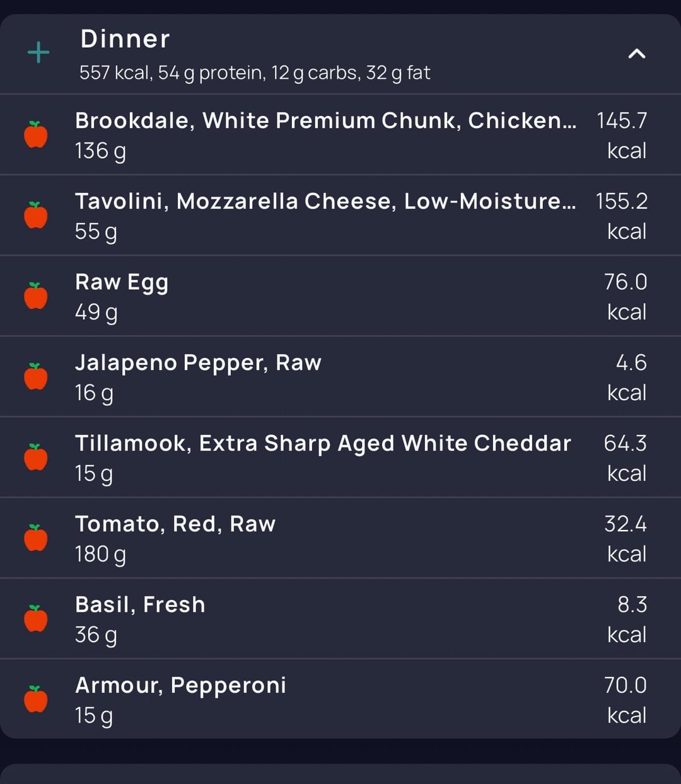This screenshot has width=681, height=784.
Task: Open the Tavolini Mozzarella Cheese entry
Action: point(340,215)
